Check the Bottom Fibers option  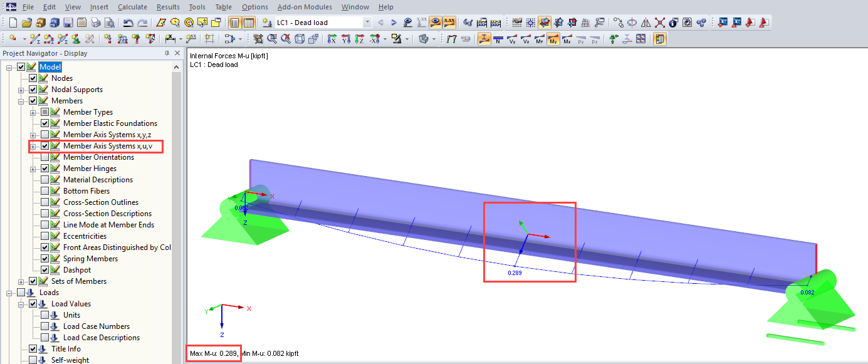click(44, 191)
